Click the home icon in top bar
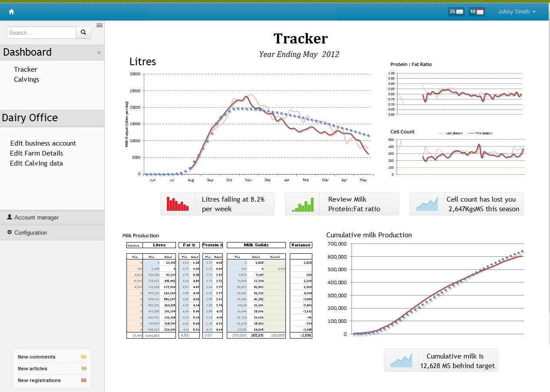 [12, 12]
